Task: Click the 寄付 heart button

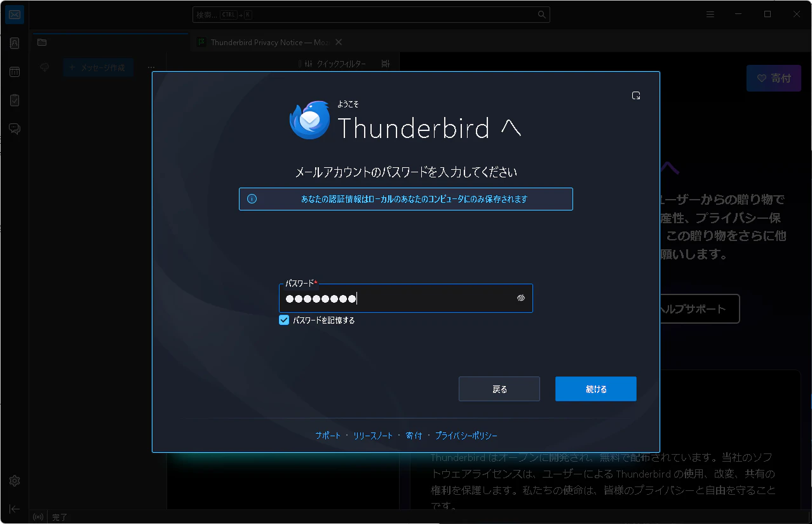Action: point(774,78)
